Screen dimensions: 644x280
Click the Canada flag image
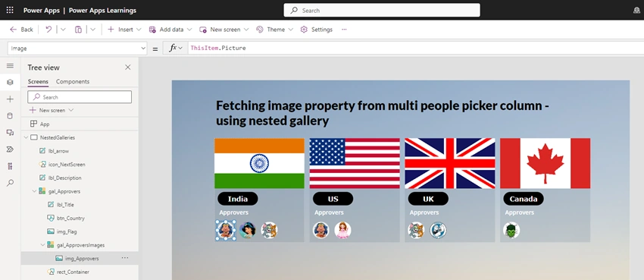point(545,163)
